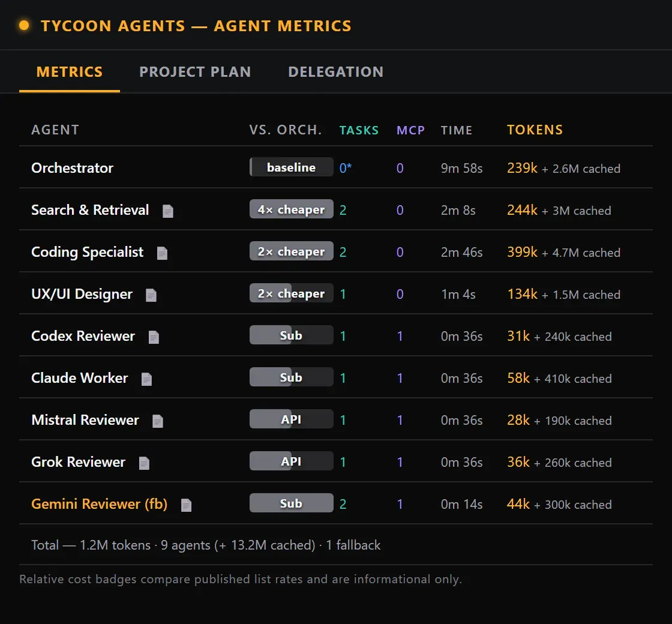Open Codex Reviewer document icon
The image size is (672, 624).
click(154, 337)
